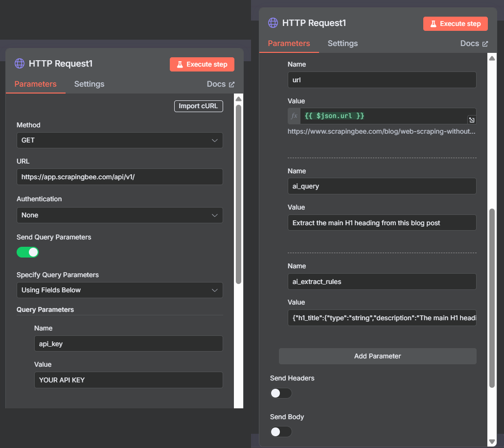Click the scroll up arrow in the left panel
The image size is (504, 448).
(238, 98)
